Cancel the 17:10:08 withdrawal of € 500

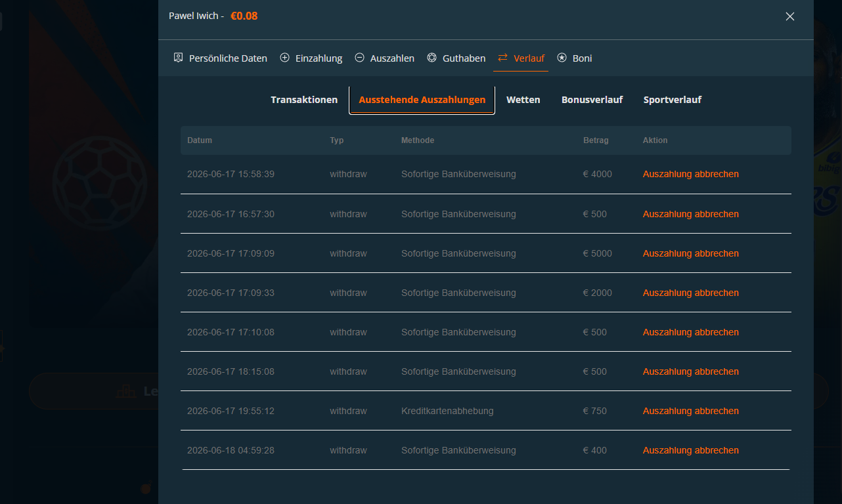(x=691, y=333)
